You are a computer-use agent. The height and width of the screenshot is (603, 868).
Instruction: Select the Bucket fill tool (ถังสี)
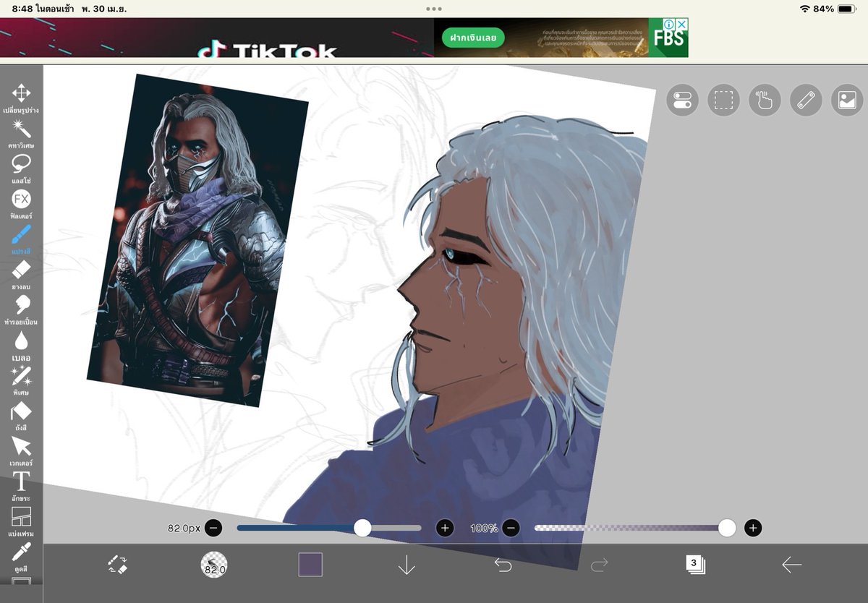[21, 415]
